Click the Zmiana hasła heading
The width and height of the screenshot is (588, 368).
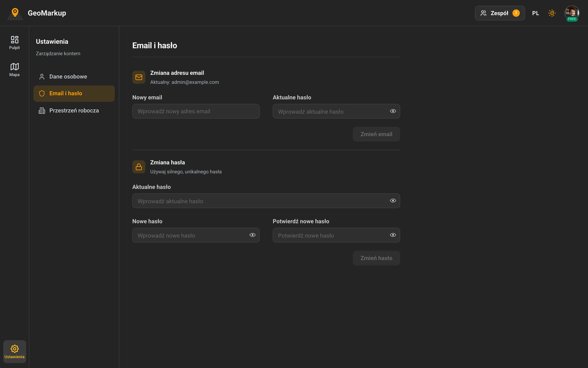click(167, 162)
